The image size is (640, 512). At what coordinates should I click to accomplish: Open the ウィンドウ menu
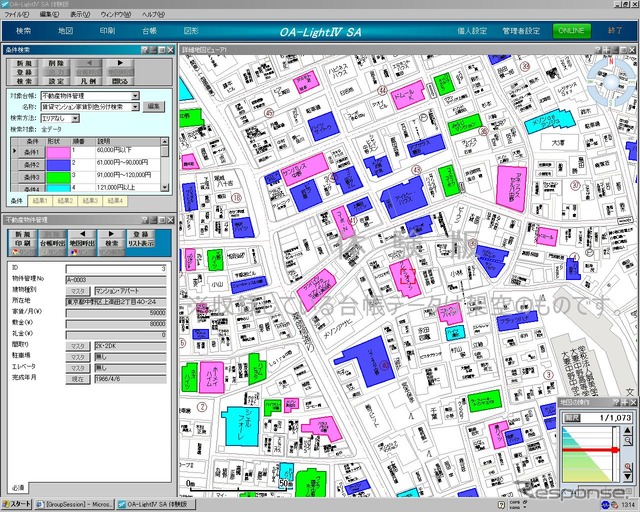pos(116,14)
